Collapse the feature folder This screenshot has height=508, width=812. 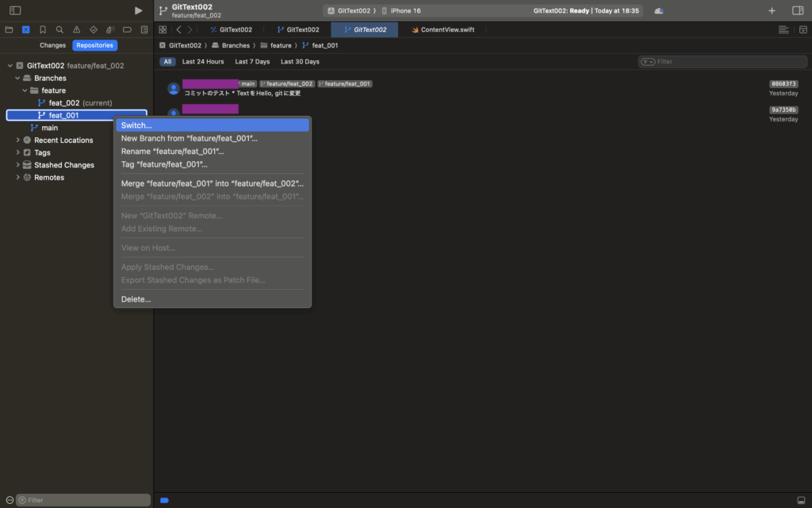(x=25, y=90)
